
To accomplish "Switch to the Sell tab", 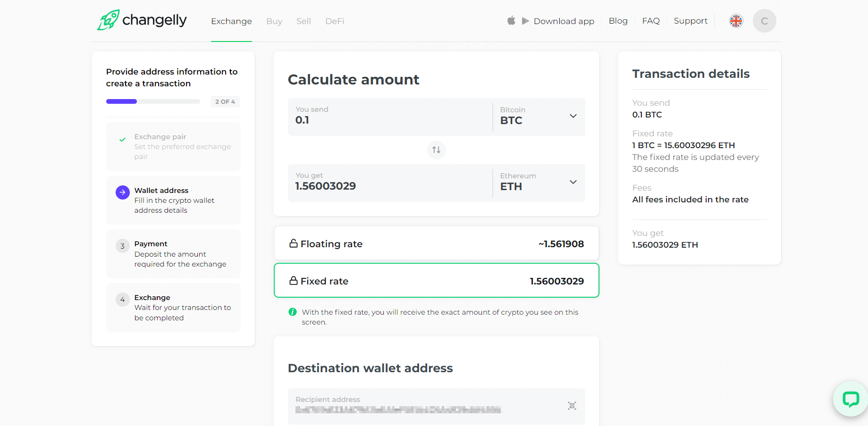I will 303,21.
